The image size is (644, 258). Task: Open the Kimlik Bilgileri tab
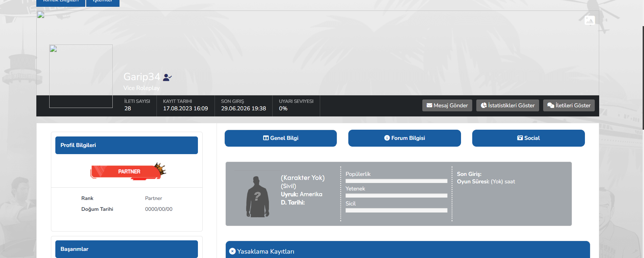click(x=61, y=3)
